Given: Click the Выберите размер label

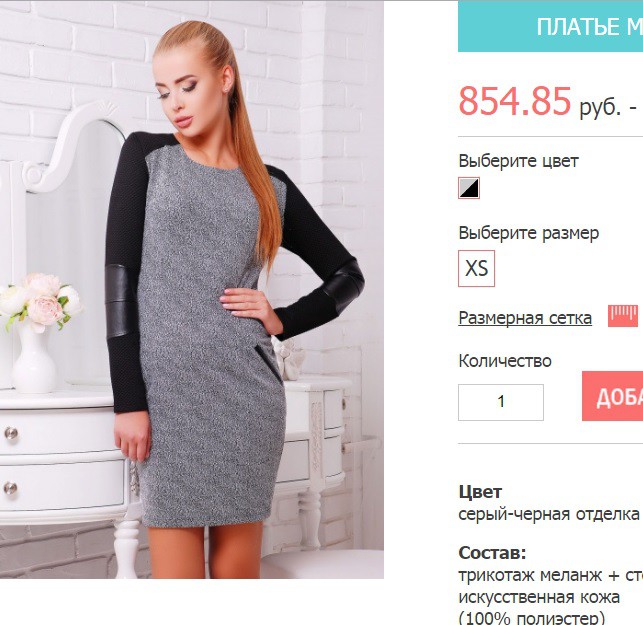Looking at the screenshot, I should [529, 233].
